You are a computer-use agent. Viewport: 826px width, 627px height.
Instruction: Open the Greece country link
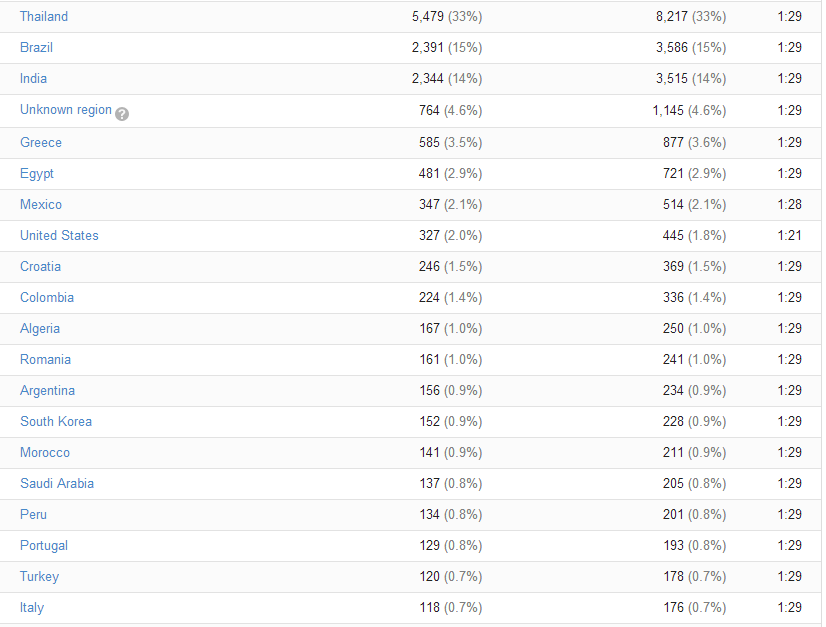(41, 142)
